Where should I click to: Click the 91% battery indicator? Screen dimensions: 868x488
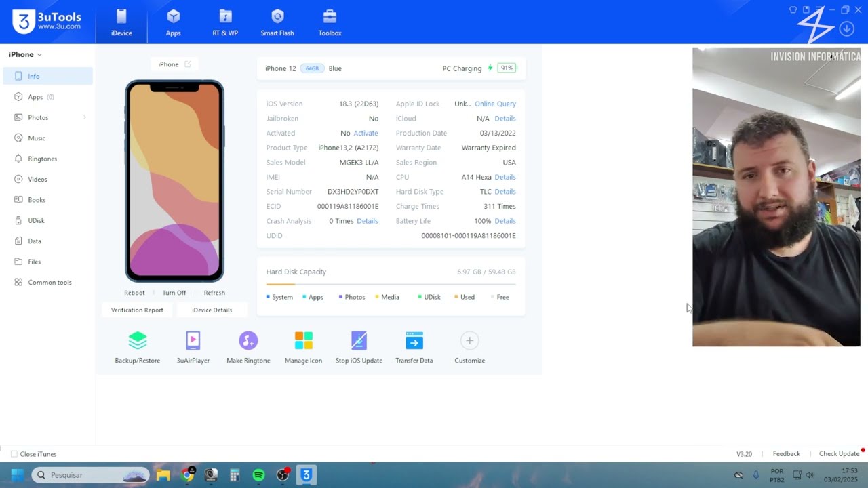(507, 68)
